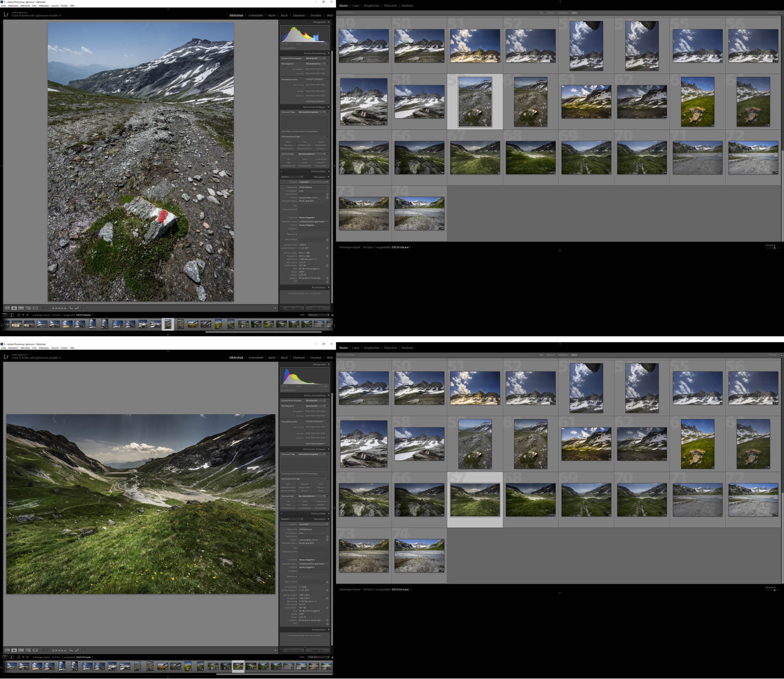Screen dimensions: 784x679
Task: Click second monitor icon above upper filmstrip
Action: 11,315
